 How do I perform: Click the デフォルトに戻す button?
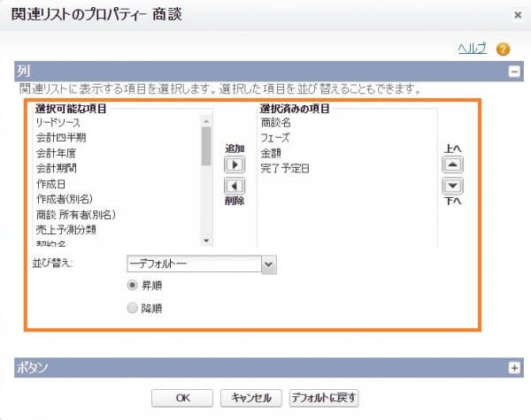324,398
